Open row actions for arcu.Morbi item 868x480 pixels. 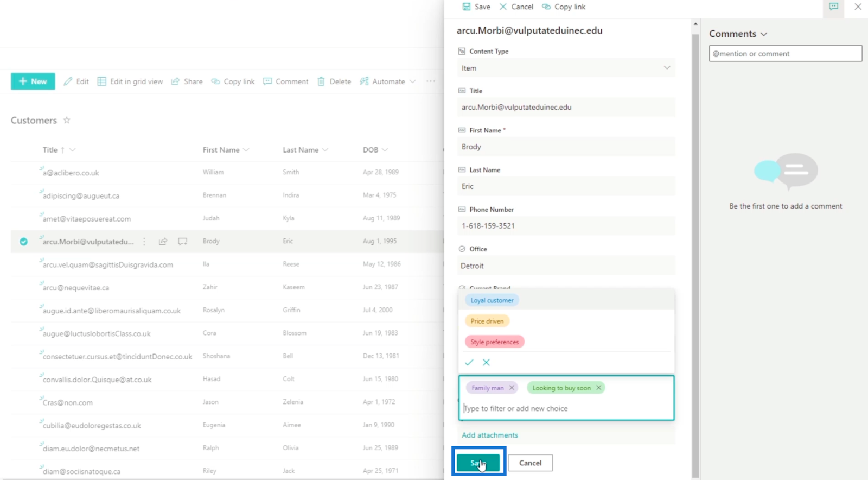pyautogui.click(x=144, y=242)
